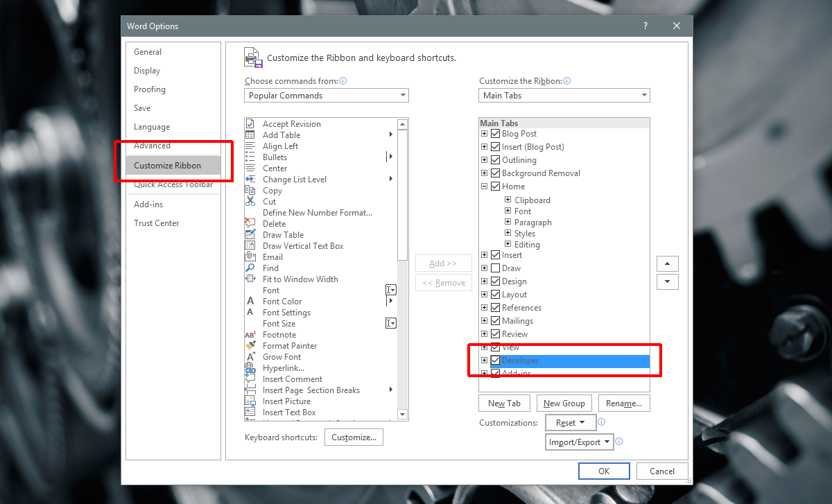Image resolution: width=832 pixels, height=504 pixels.
Task: Open the Import/Export dropdown
Action: coord(579,442)
